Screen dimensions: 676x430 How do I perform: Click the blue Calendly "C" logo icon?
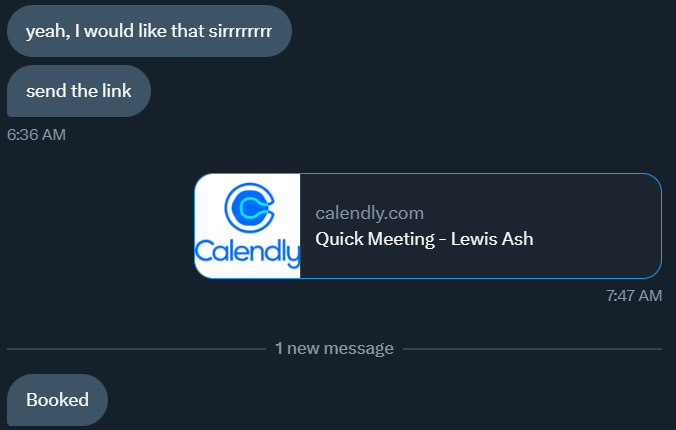(x=247, y=208)
